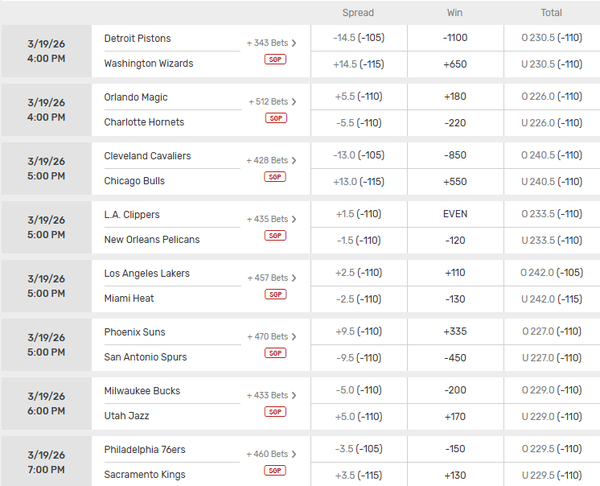This screenshot has height=486, width=600.
Task: Show more with + 457 Bets
Action: [x=270, y=278]
